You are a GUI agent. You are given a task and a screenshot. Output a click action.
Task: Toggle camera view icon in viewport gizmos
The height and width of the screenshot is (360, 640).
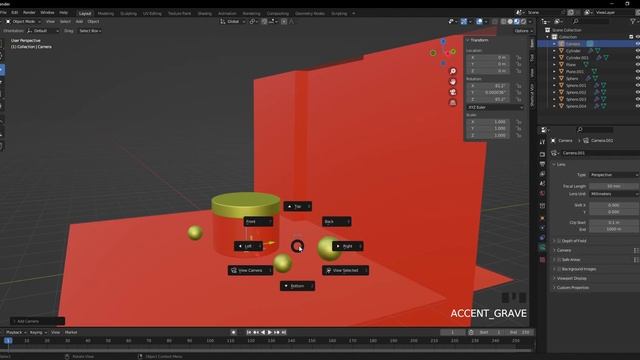click(453, 92)
